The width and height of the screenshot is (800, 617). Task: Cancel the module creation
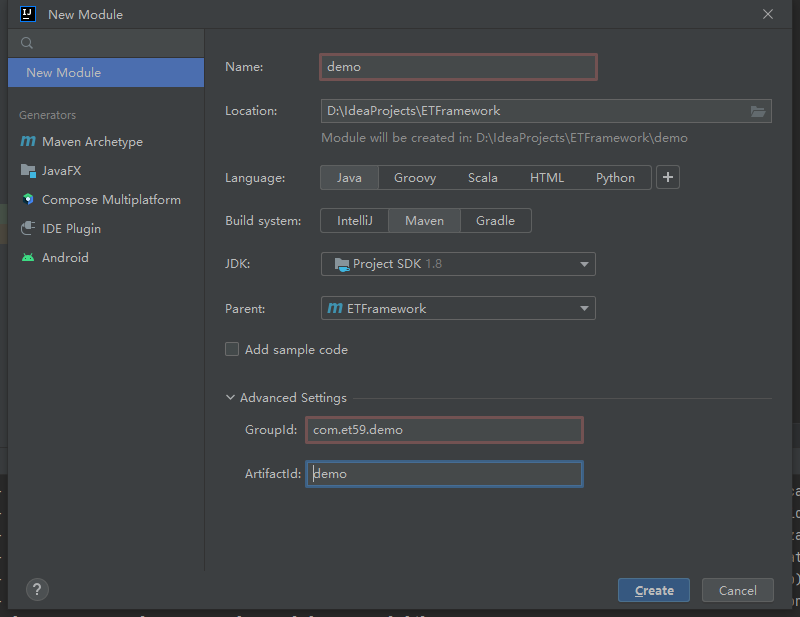coord(737,590)
